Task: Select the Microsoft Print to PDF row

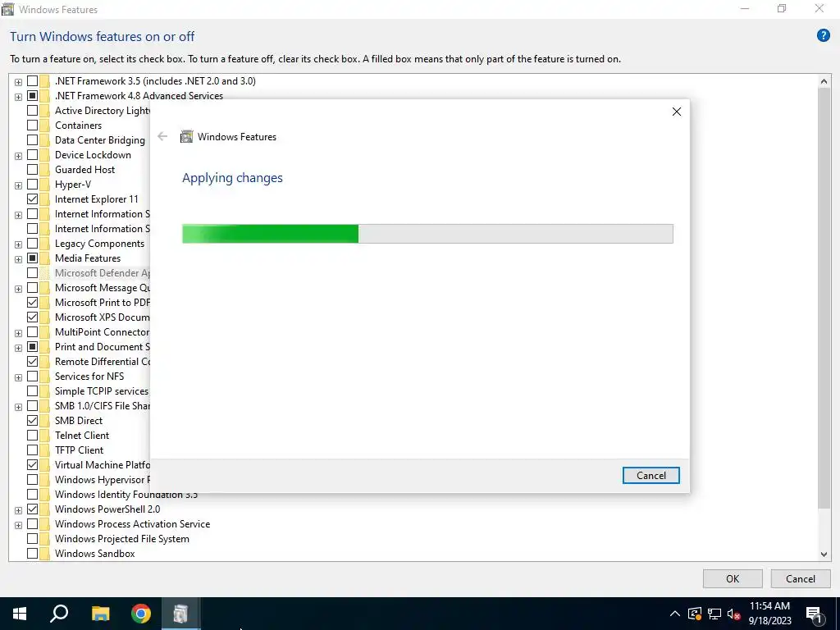Action: 102,303
